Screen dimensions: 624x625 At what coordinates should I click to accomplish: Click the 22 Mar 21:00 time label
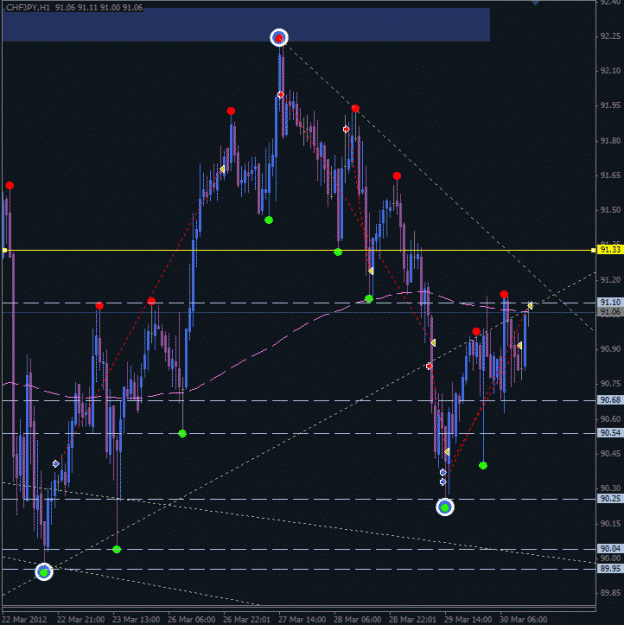pos(81,619)
